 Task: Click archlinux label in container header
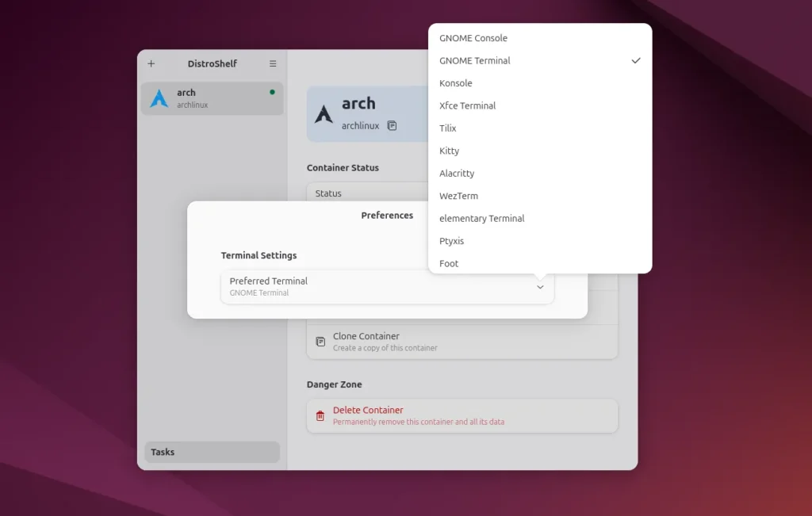[361, 126]
